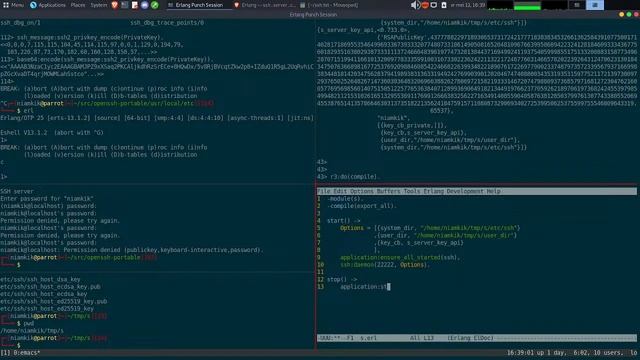Click 'etc/ssh/ssh_host_ed25519_key.pub' file entry
This screenshot has width=640, height=360.
pos(53,302)
